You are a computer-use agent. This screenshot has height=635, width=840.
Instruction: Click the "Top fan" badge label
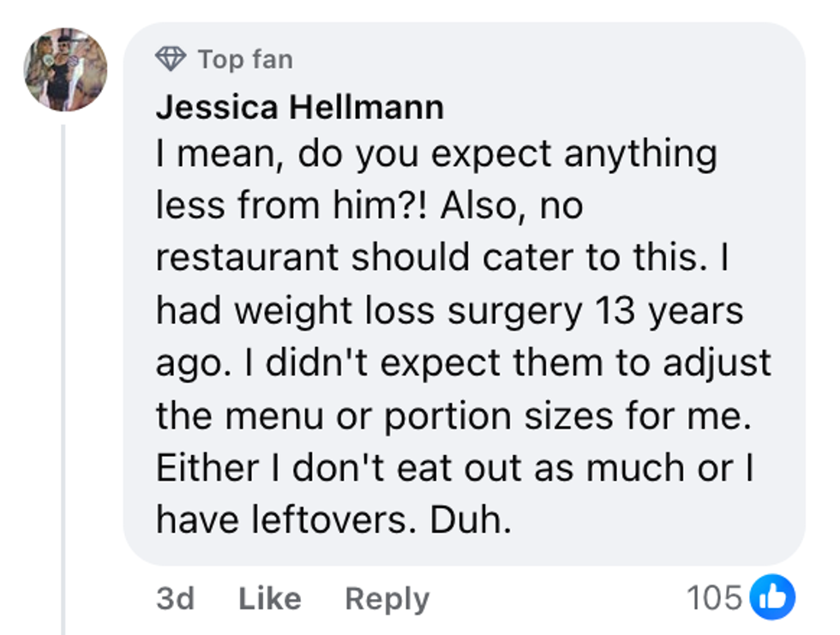coord(245,59)
